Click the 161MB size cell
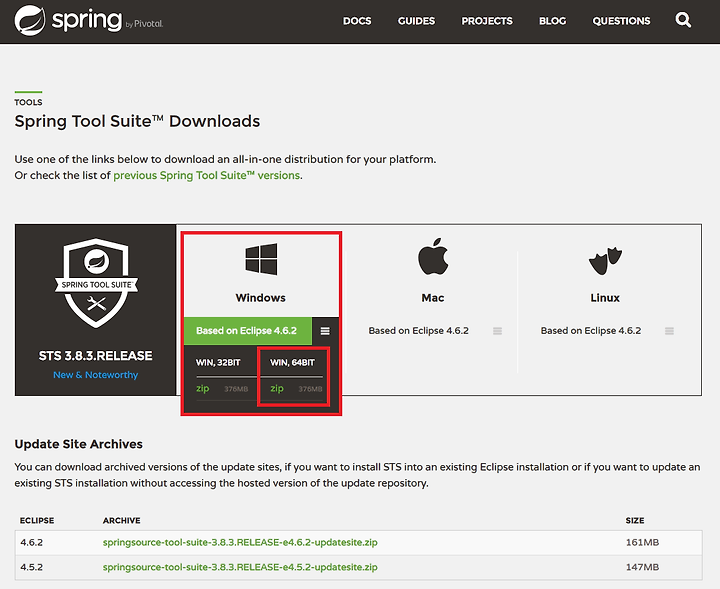This screenshot has width=720, height=589. (x=642, y=542)
